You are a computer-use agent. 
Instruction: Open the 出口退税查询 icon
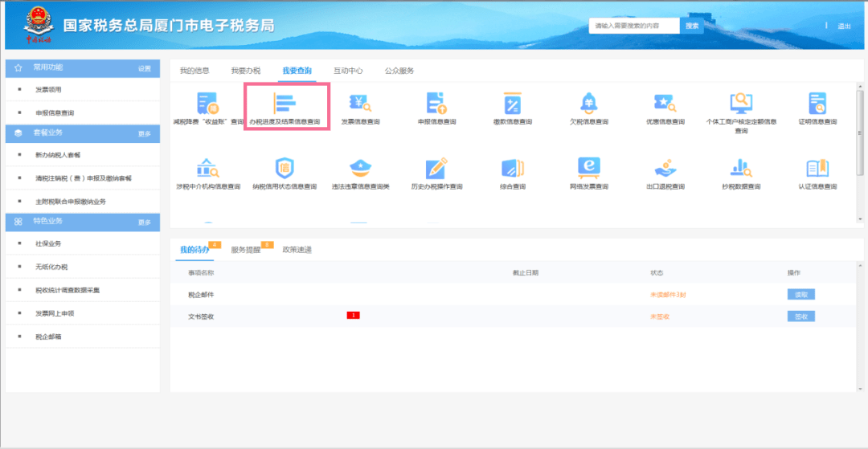click(665, 169)
